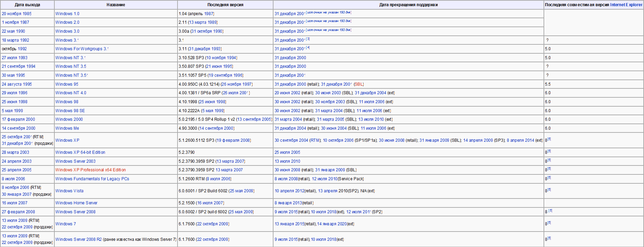Image resolution: width=644 pixels, height=247 pixels.
Task: Open the 14 января 2020 link
Action: (332, 224)
